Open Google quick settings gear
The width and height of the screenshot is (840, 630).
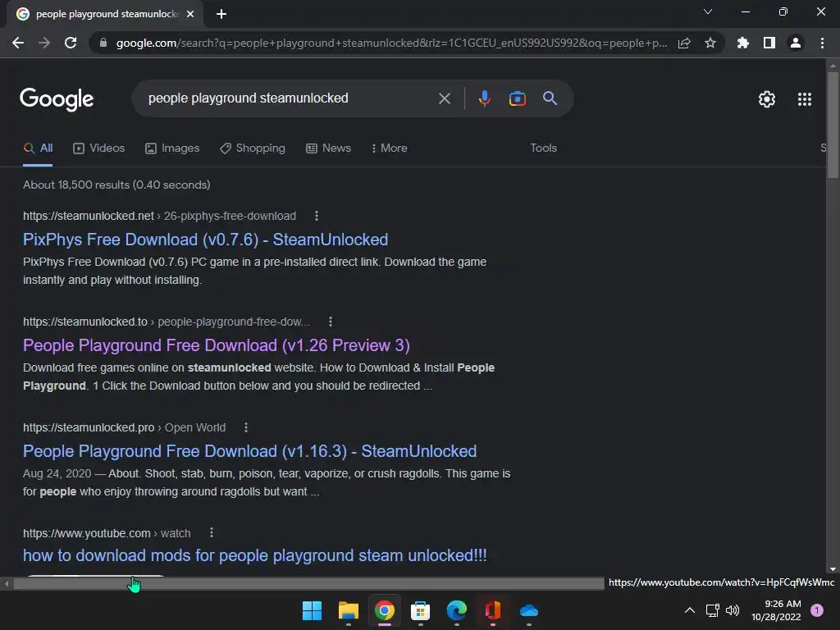coord(767,99)
